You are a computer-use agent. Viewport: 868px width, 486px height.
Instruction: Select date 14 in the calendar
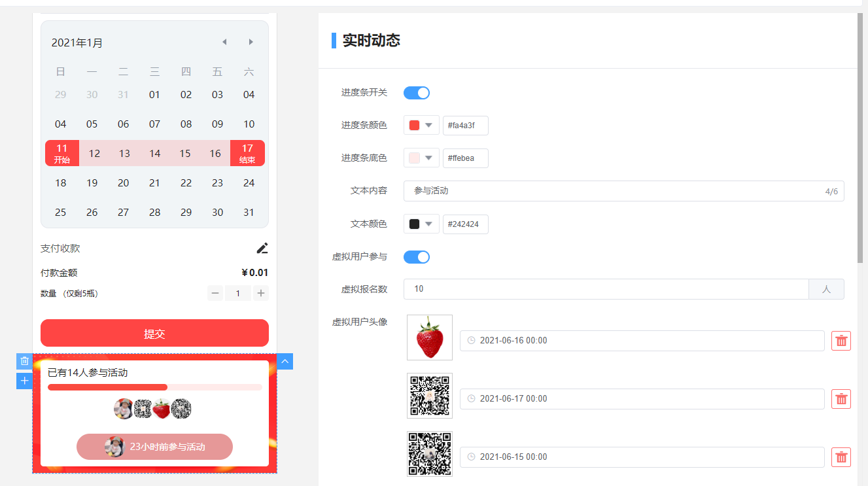coord(154,154)
